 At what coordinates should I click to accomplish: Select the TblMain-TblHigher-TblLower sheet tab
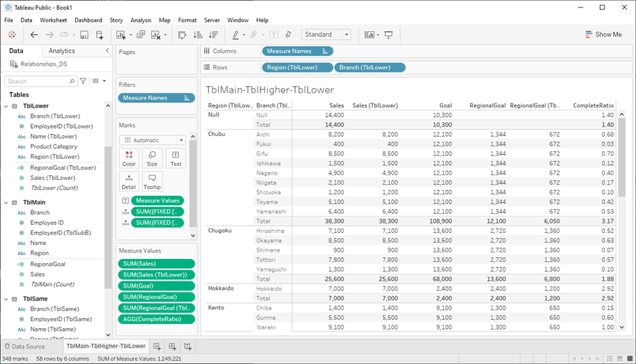[106, 346]
